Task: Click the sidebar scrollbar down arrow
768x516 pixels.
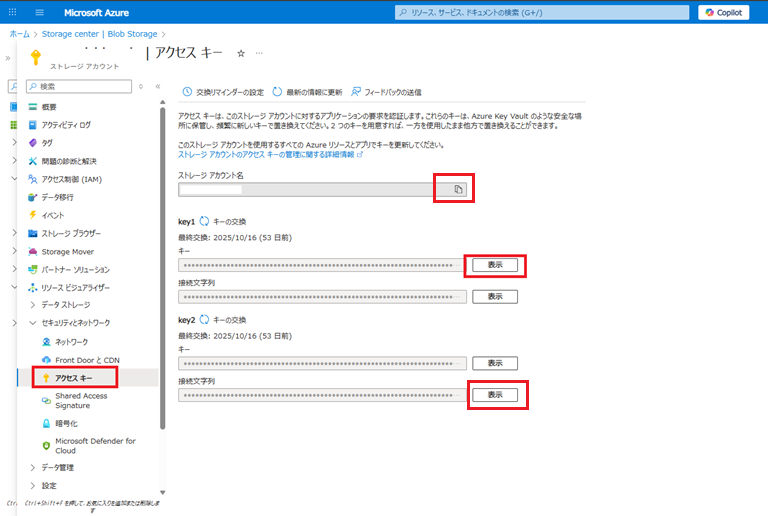Action: pos(163,493)
